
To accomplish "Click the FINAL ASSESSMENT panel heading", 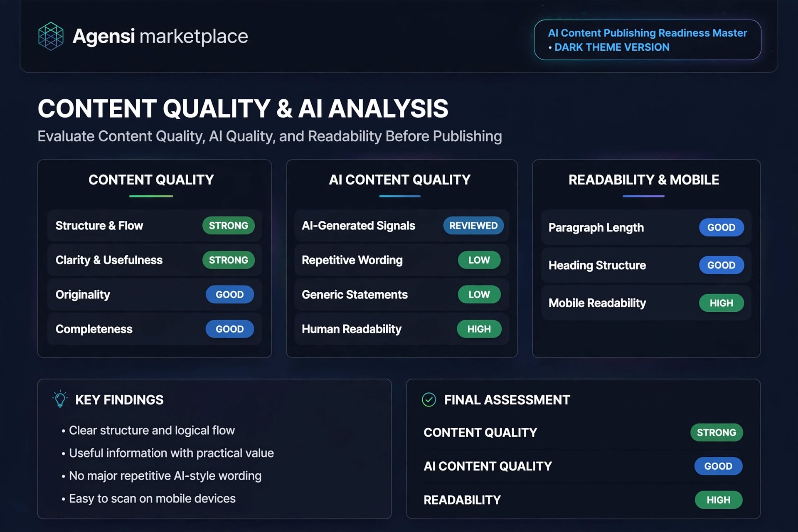I will point(507,400).
